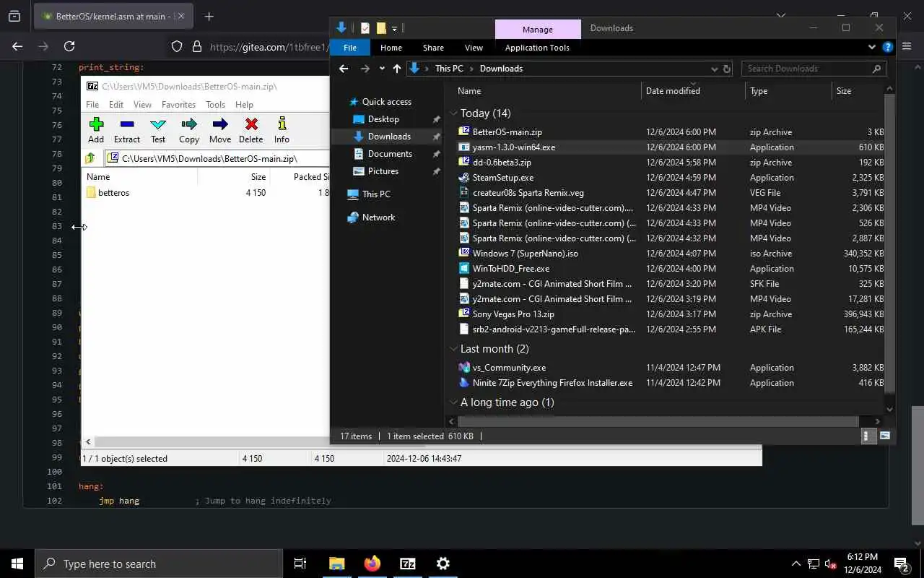Click the Move icon in 7-Zip toolbar
Image resolution: width=924 pixels, height=578 pixels.
point(220,124)
